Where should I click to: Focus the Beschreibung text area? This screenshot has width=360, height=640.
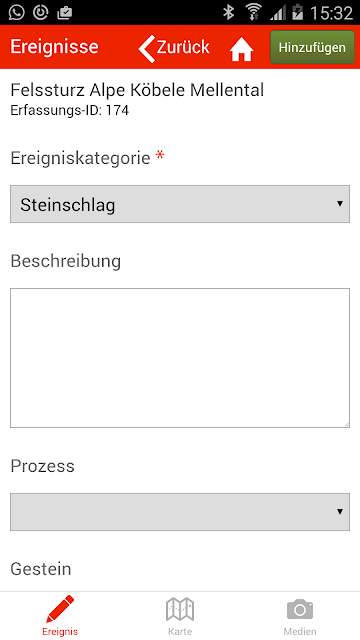tap(180, 358)
